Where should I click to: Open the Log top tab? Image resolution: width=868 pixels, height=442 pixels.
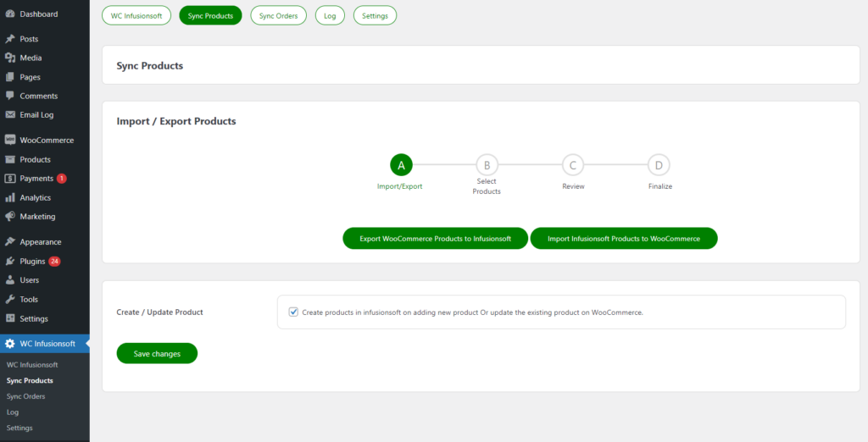click(x=330, y=15)
